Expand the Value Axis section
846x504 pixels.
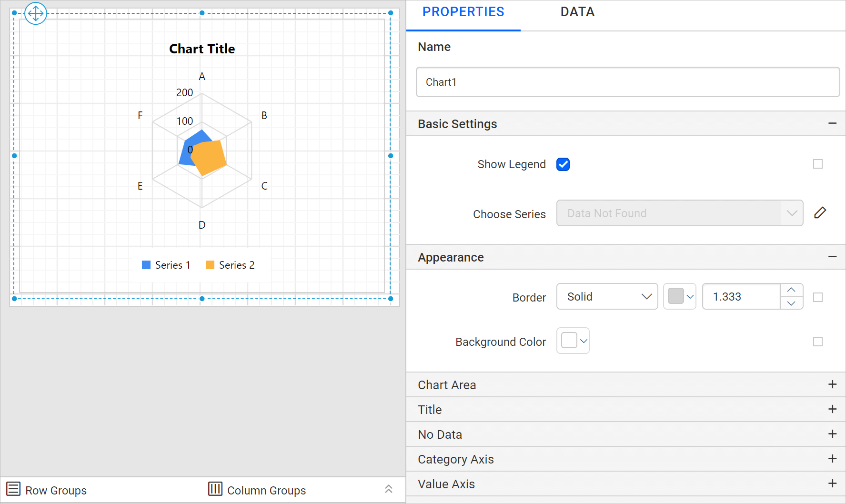click(833, 484)
